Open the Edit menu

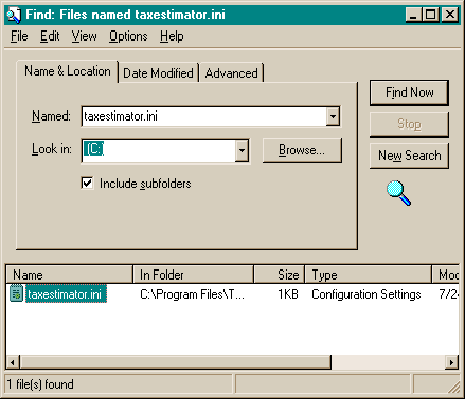pyautogui.click(x=49, y=36)
